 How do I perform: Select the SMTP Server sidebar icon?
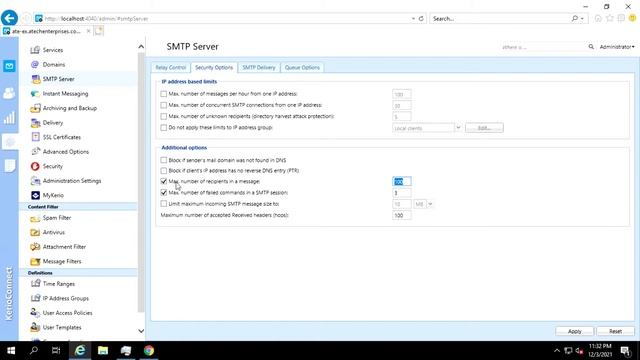[x=35, y=79]
